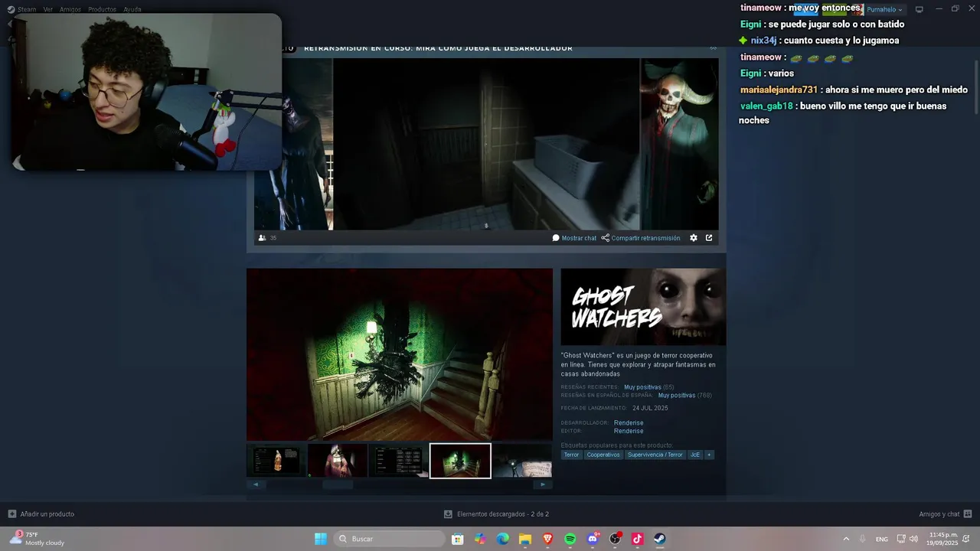980x551 pixels.
Task: Open volume tray icon
Action: coord(913,539)
